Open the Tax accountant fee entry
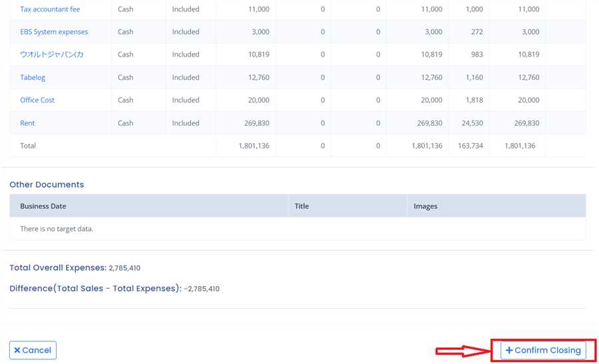Viewport: 599px width, 364px height. coord(50,9)
